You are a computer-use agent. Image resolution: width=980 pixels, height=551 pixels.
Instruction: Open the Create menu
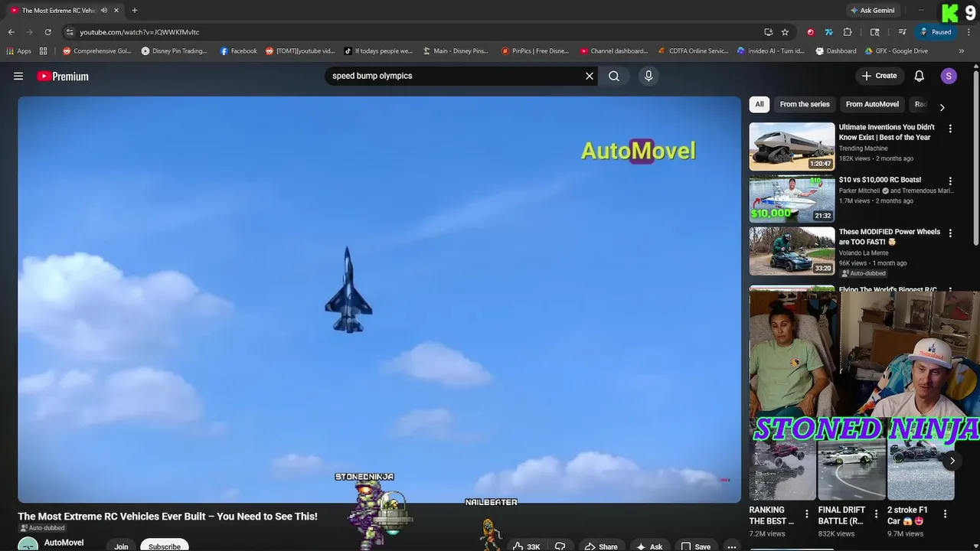click(x=879, y=76)
